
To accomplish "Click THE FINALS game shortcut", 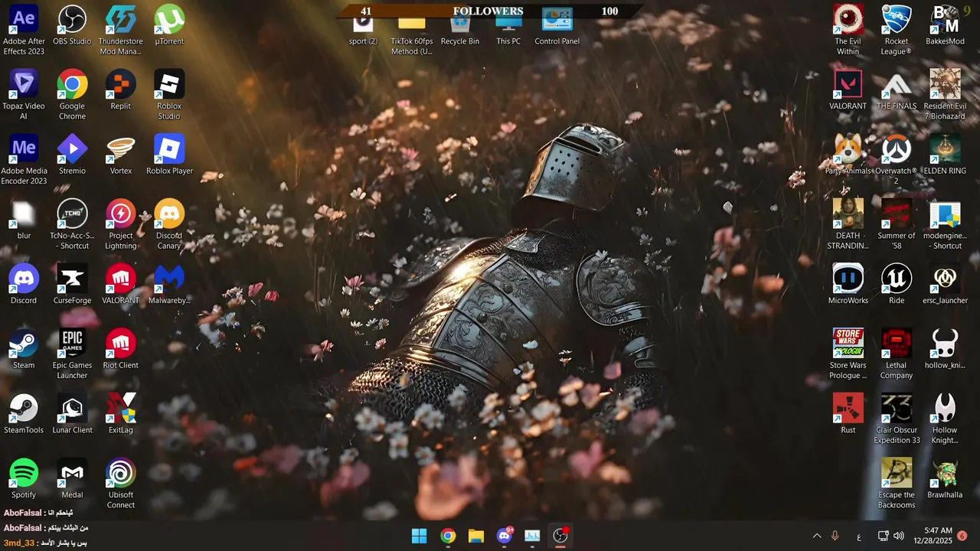I will [x=896, y=90].
